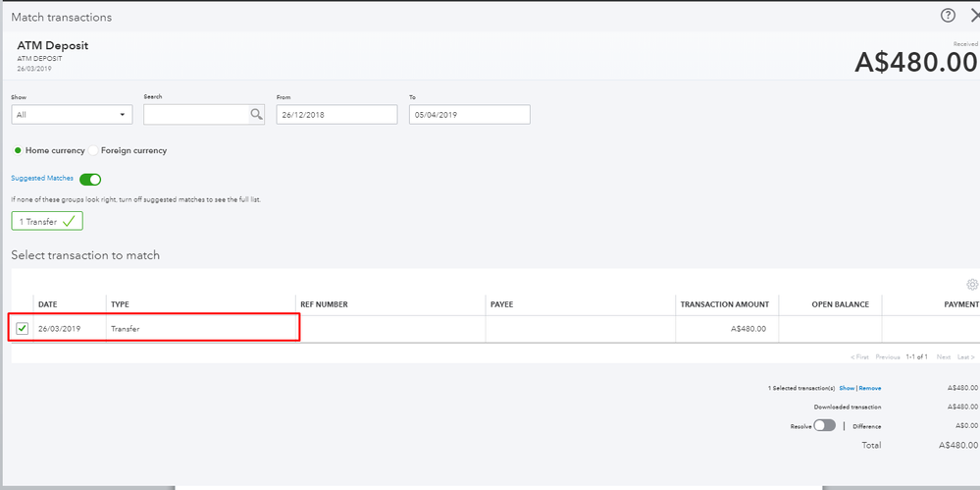Sort by the TYPE column header
Image resolution: width=980 pixels, height=490 pixels.
click(120, 304)
